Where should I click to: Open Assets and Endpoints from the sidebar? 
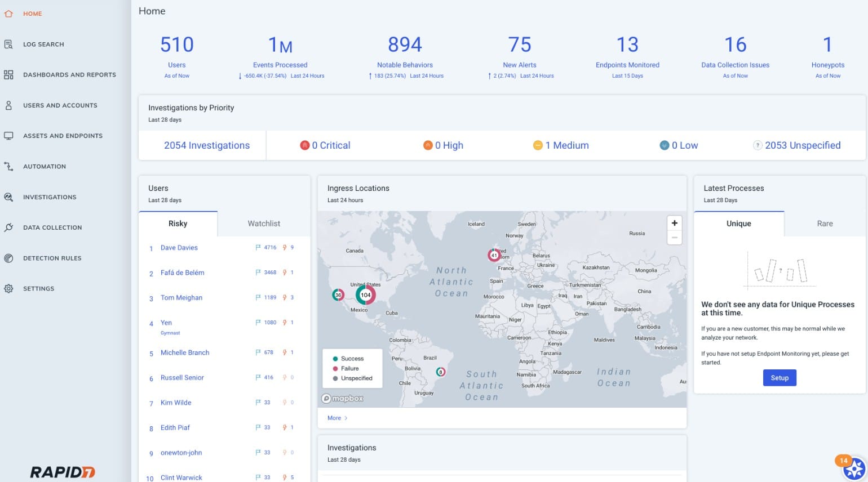click(8, 136)
